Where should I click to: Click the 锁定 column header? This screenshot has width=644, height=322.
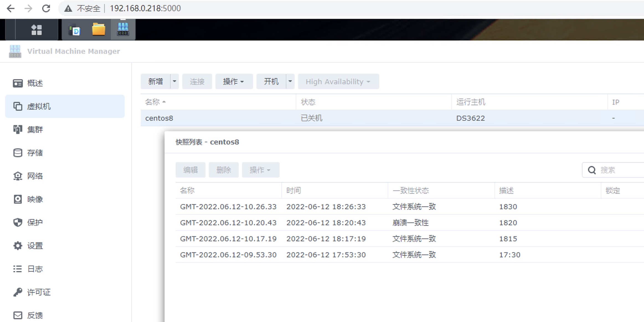click(x=623, y=190)
